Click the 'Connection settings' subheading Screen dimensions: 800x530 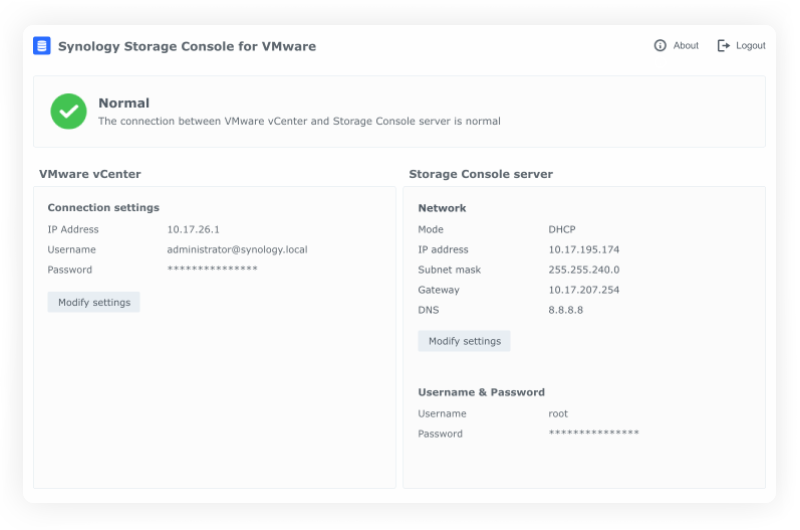(x=104, y=208)
